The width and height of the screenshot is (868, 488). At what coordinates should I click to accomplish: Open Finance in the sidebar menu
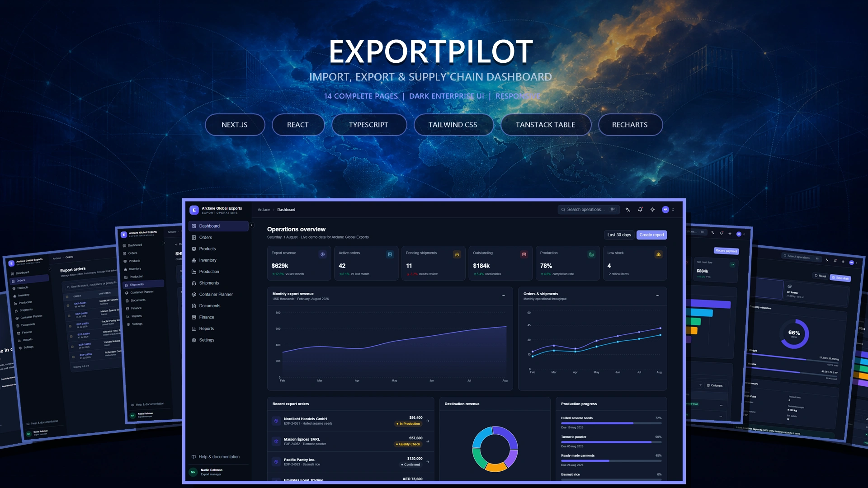click(218, 317)
